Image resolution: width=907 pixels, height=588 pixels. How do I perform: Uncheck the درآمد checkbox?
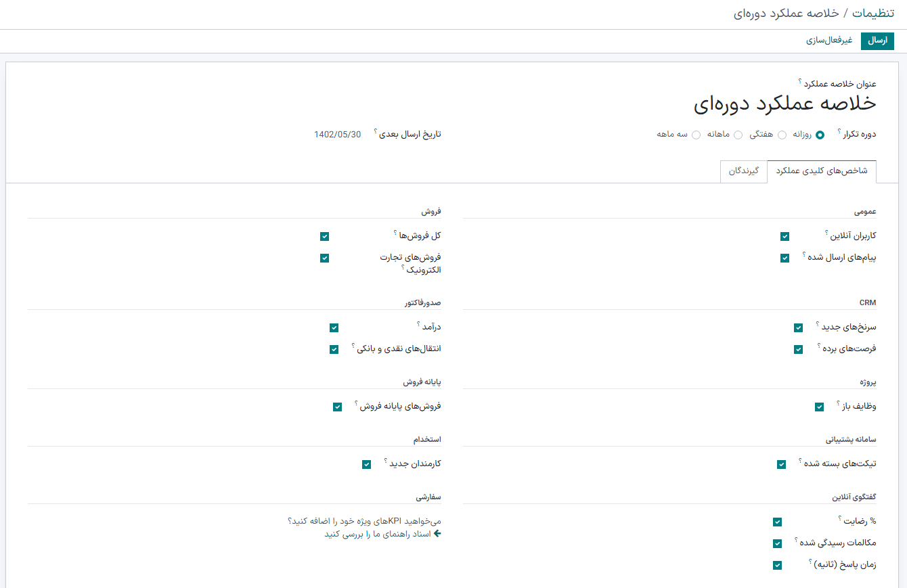coord(334,327)
